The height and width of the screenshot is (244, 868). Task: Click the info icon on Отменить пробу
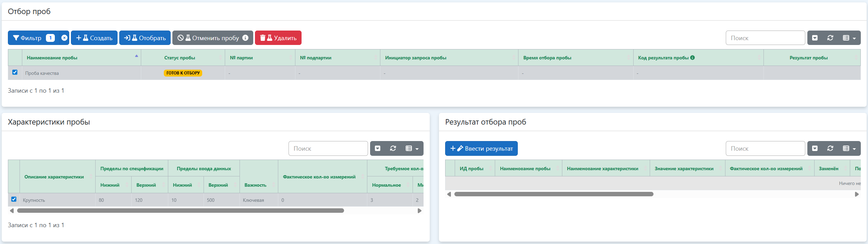pos(245,38)
